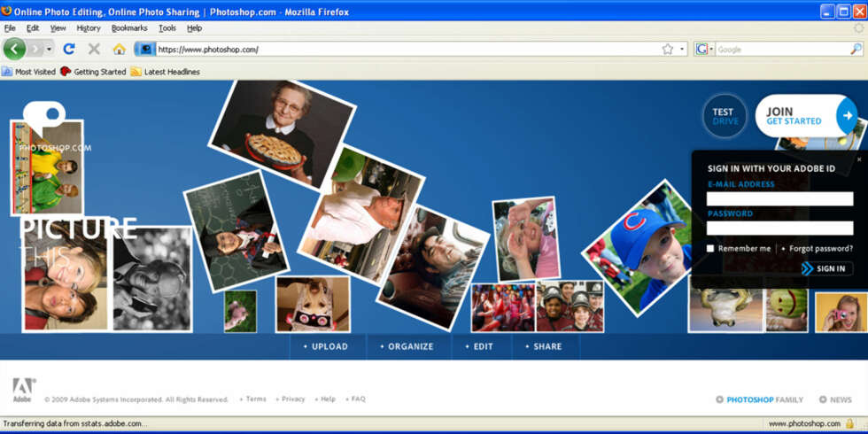Image resolution: width=868 pixels, height=434 pixels.
Task: Open the Help menu
Action: pos(194,27)
